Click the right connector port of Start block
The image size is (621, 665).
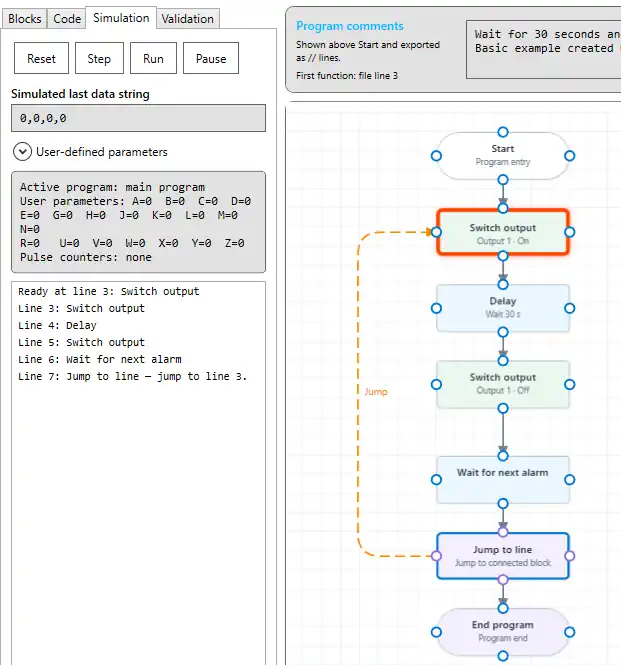(570, 156)
